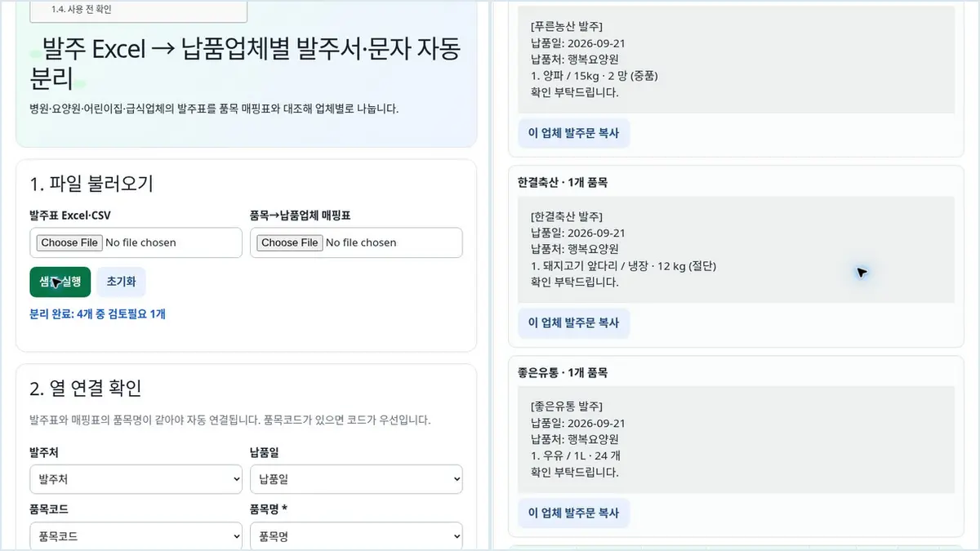Open the 1.4. 사용 전 확인 table-of-contents item
Screen dimensions: 980x551
coord(82,10)
